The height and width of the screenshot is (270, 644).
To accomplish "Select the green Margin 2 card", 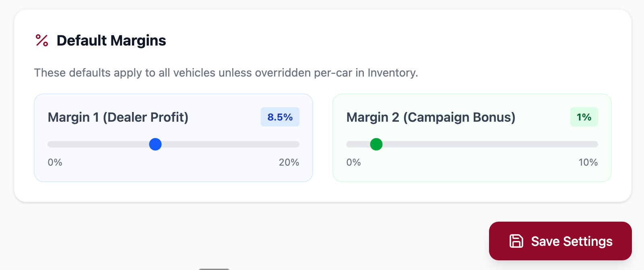I will coord(472,173).
